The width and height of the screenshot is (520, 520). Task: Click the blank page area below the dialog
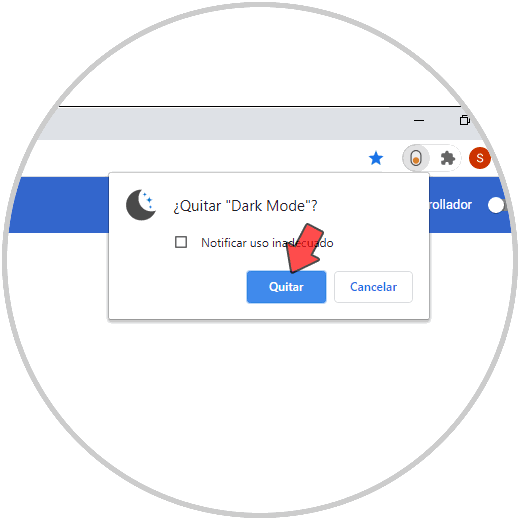(x=260, y=400)
